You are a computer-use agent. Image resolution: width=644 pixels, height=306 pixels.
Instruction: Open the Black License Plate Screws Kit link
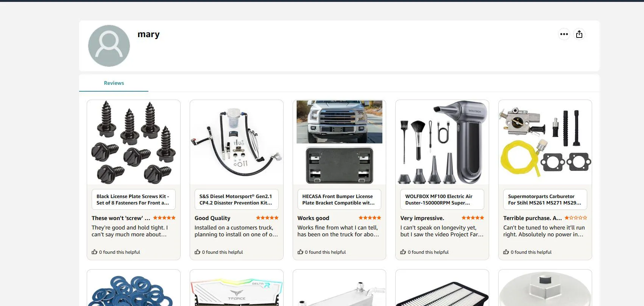(134, 200)
